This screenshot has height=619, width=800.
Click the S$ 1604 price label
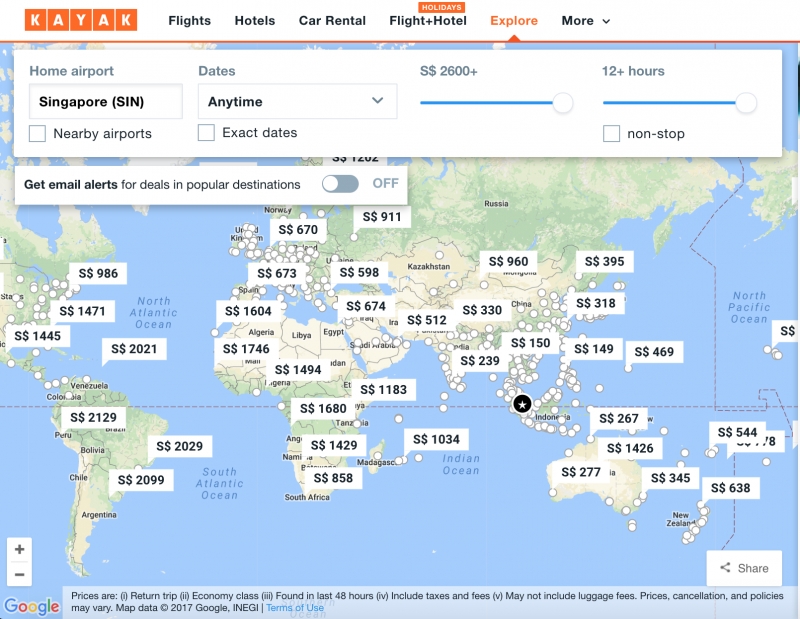pos(248,311)
